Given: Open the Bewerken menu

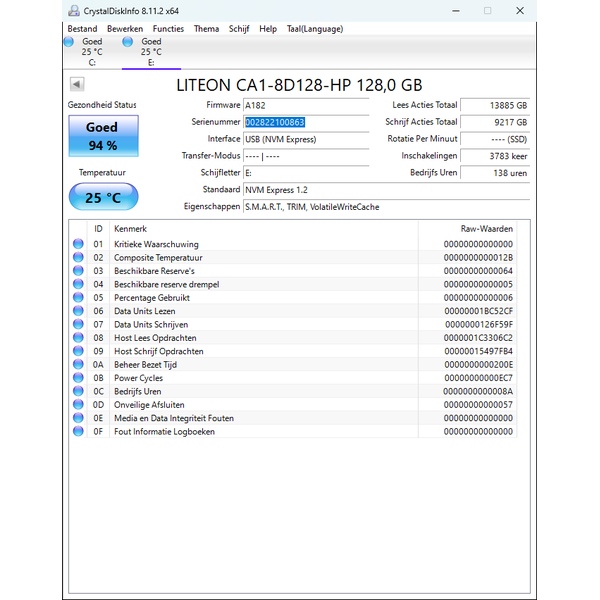Looking at the screenshot, I should pyautogui.click(x=125, y=29).
